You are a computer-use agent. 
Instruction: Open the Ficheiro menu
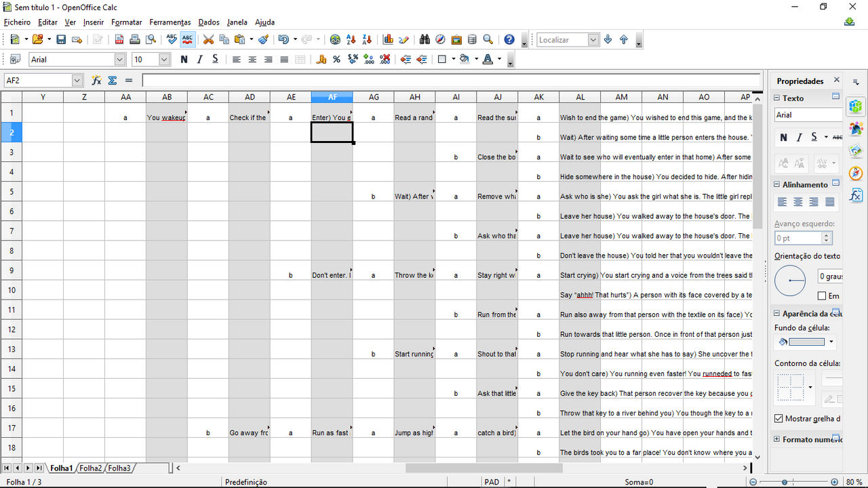pyautogui.click(x=17, y=22)
